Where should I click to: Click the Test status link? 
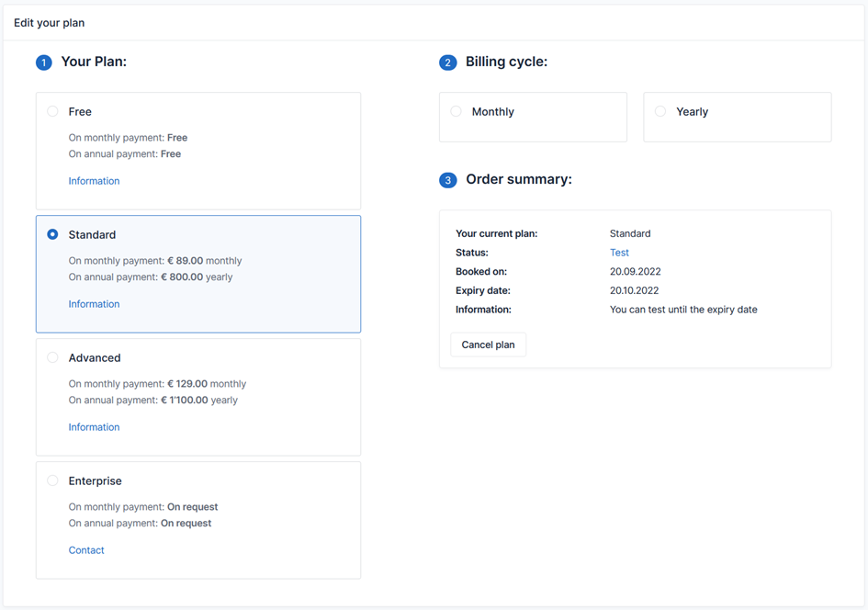tap(619, 253)
